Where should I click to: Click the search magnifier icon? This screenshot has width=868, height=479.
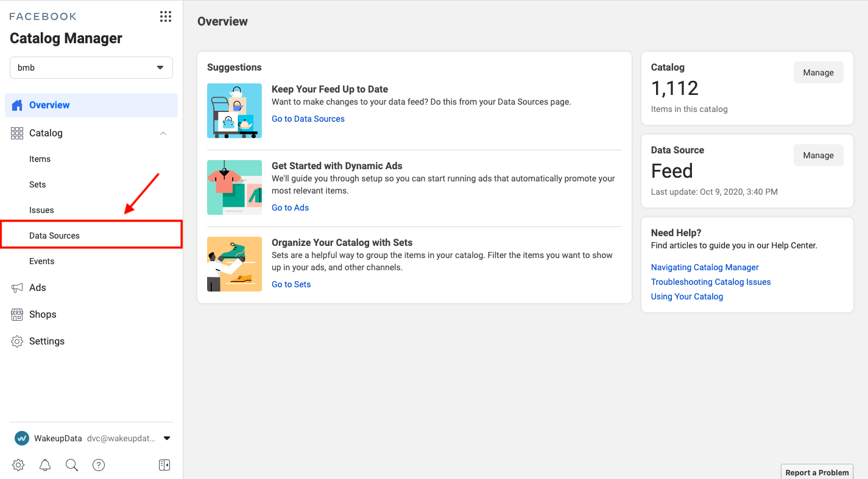click(72, 465)
